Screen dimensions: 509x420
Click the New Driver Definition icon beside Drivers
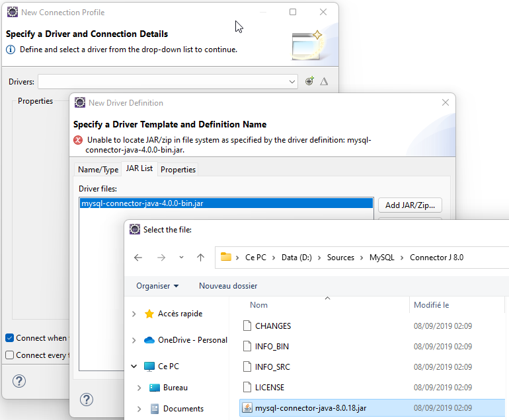[x=309, y=81]
